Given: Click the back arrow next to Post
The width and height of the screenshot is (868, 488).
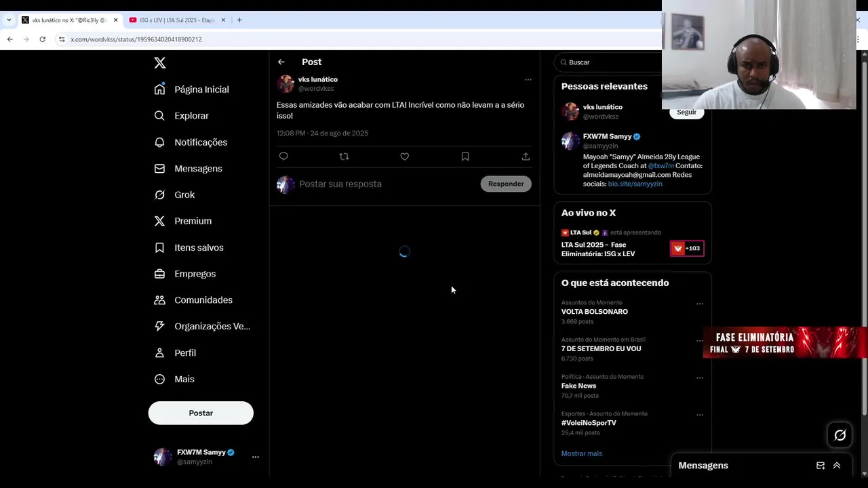Looking at the screenshot, I should pos(281,62).
